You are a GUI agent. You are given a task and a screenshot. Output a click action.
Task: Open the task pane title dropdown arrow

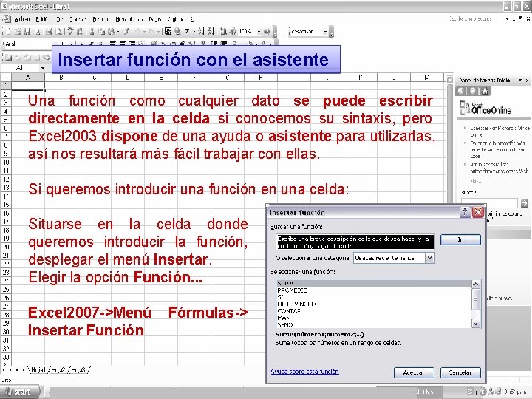coord(519,80)
